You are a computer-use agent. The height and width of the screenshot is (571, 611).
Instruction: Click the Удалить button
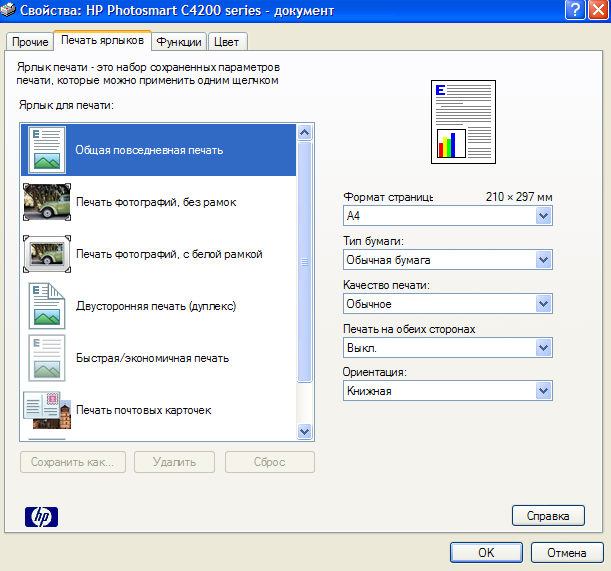[175, 462]
